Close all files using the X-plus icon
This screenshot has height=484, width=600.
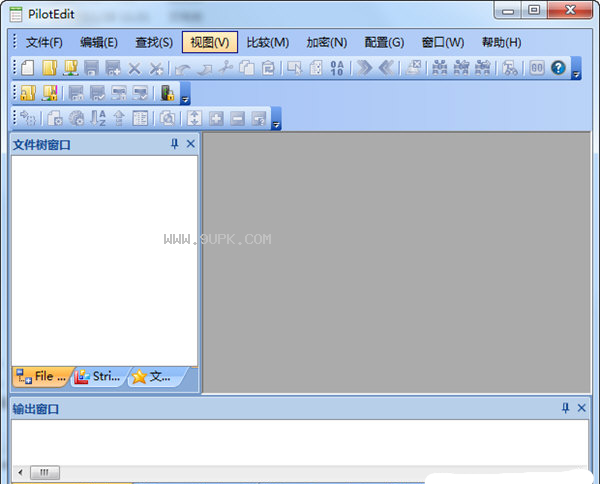(156, 69)
